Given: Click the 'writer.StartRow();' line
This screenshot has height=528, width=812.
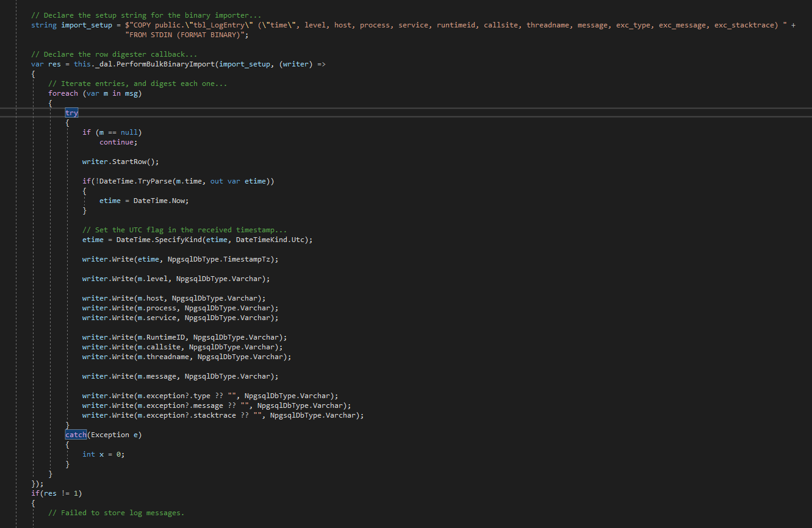Looking at the screenshot, I should (x=120, y=162).
